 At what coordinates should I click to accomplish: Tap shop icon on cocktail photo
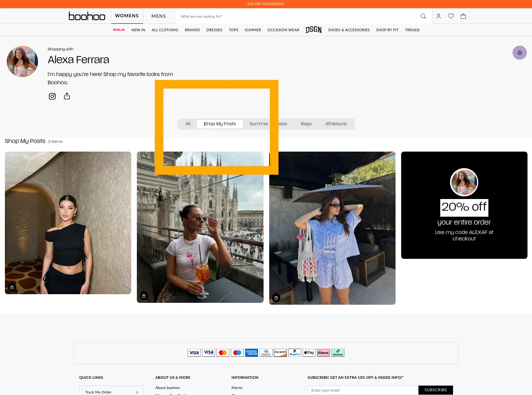click(x=144, y=296)
